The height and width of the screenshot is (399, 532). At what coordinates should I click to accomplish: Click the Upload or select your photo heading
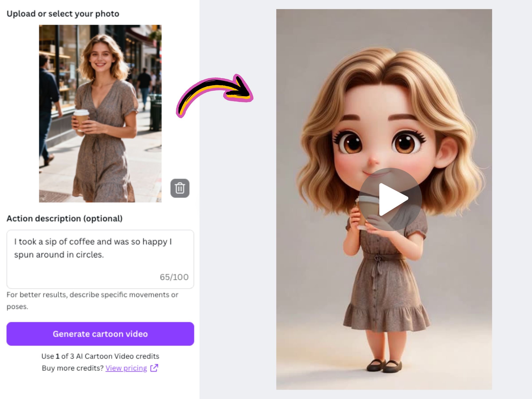(x=63, y=14)
